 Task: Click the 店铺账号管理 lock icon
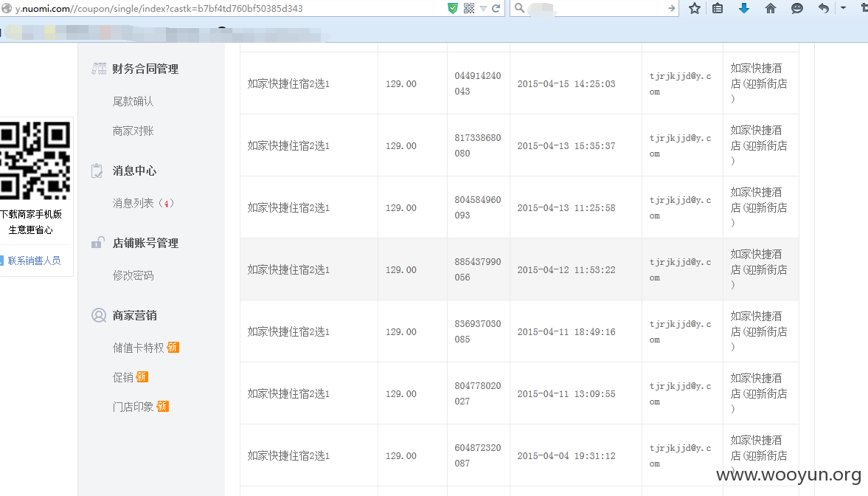[98, 242]
